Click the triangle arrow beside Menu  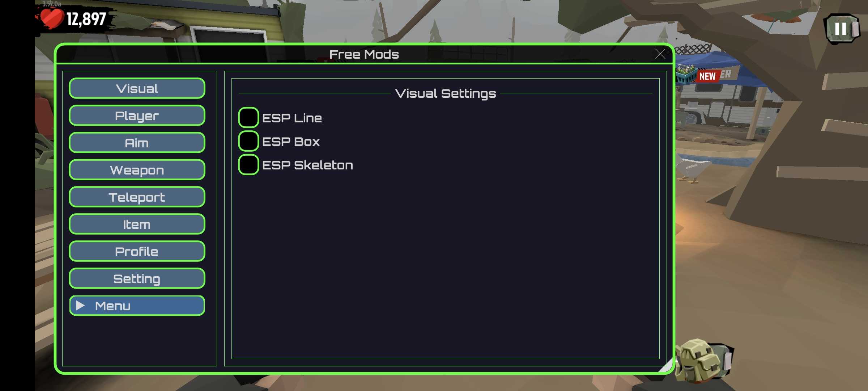[80, 306]
